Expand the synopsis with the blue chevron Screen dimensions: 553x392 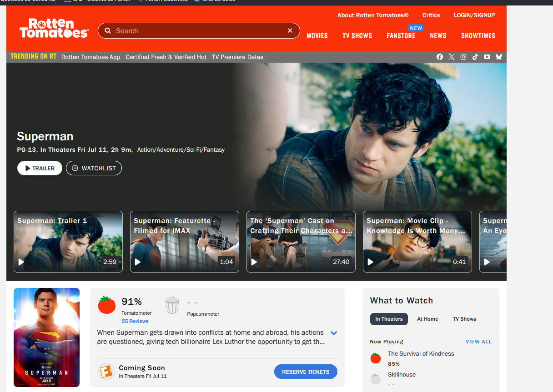(334, 333)
